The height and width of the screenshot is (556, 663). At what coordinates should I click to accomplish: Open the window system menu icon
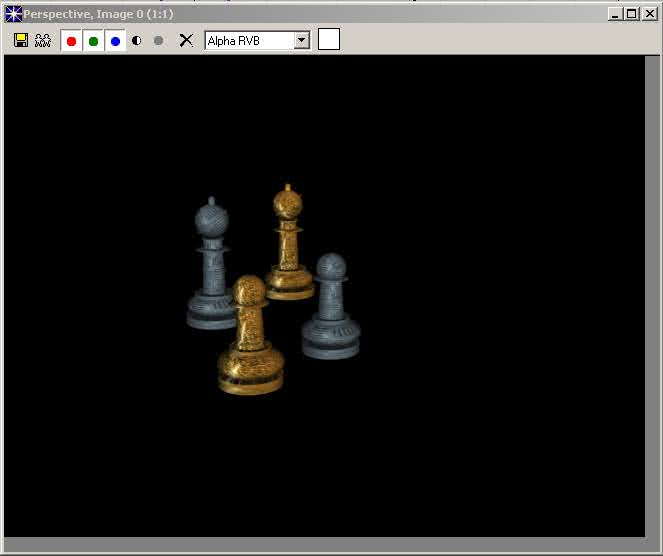click(13, 14)
